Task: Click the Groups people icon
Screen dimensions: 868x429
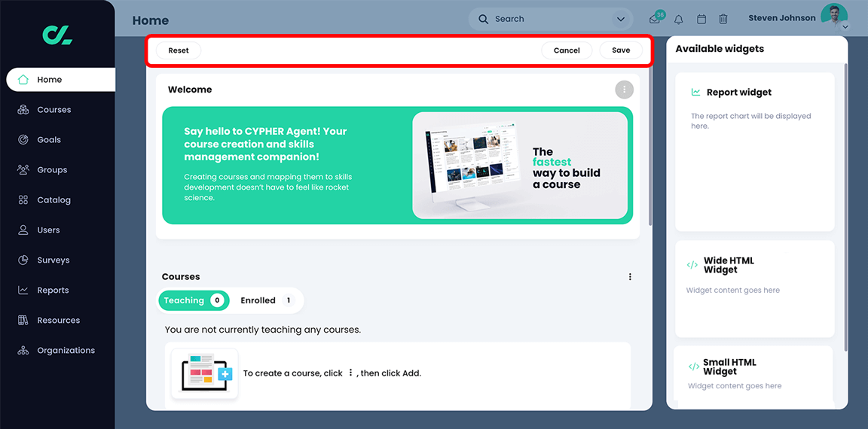Action: 23,170
